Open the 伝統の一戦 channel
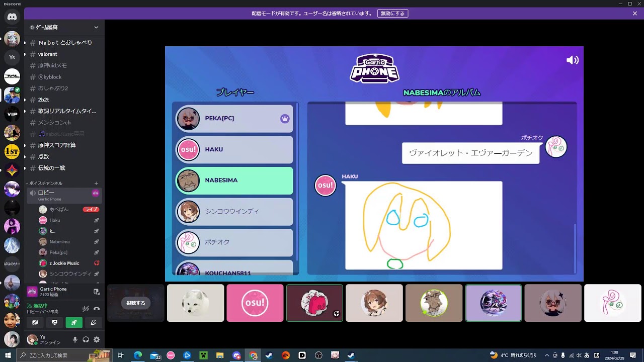The width and height of the screenshot is (644, 362). point(64,168)
